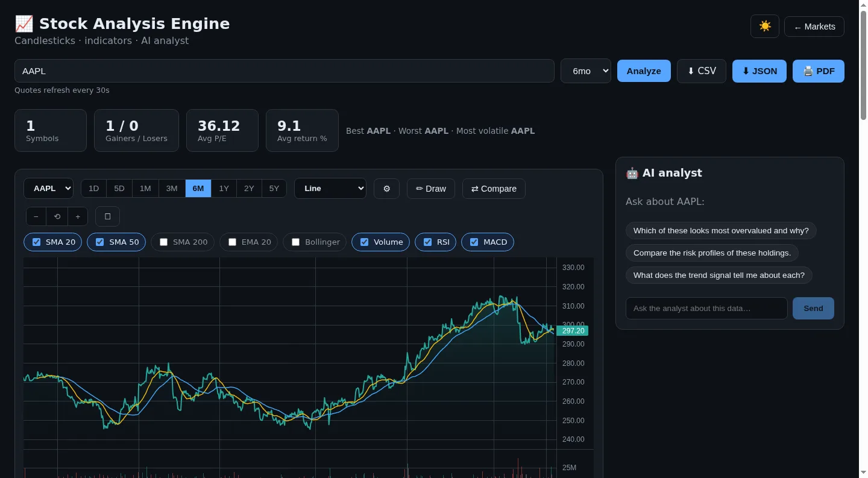Uncheck the MACD indicator
The image size is (868, 478).
point(474,242)
